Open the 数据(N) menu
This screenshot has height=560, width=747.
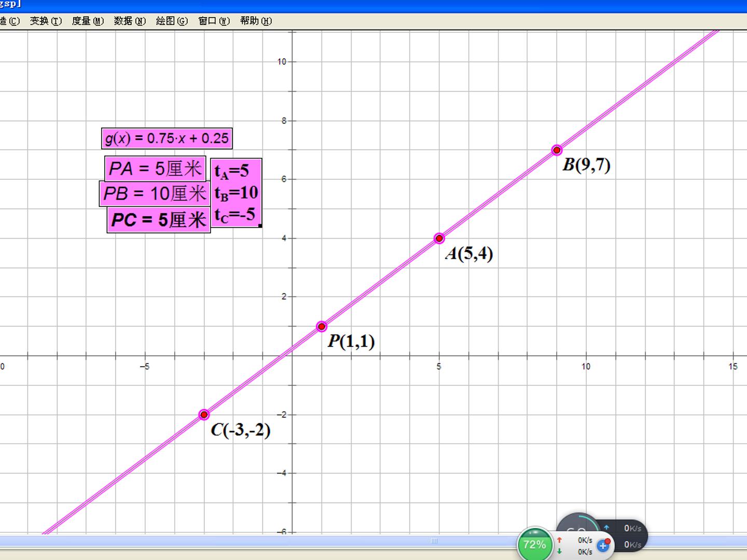click(x=130, y=21)
